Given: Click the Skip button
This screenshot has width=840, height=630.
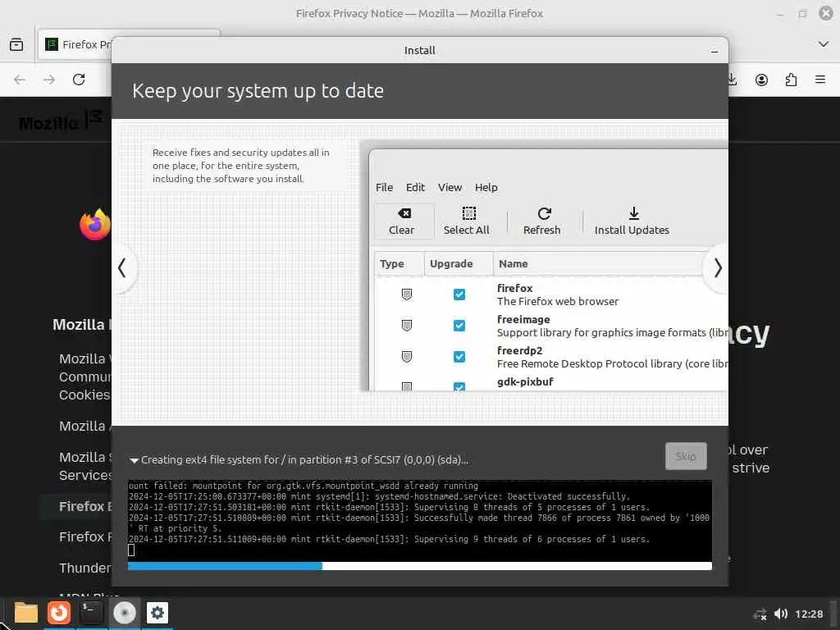Looking at the screenshot, I should tap(686, 456).
